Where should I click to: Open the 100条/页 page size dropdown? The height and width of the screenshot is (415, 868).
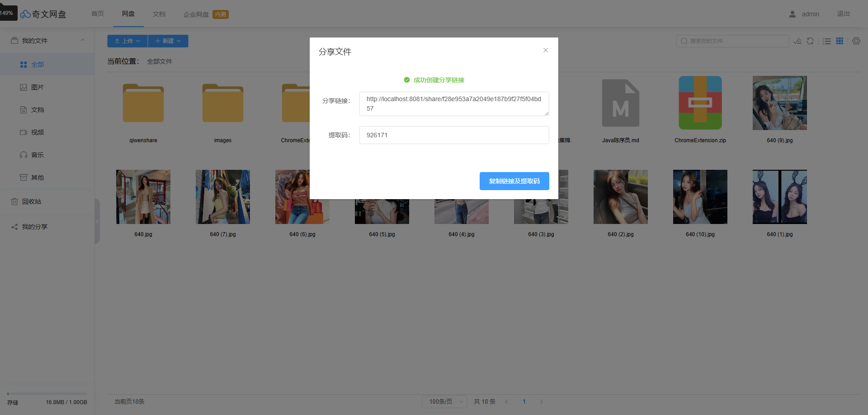pos(444,401)
